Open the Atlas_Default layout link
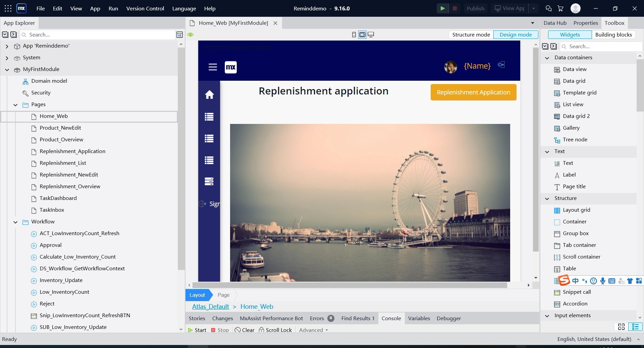This screenshot has width=644, height=348. pyautogui.click(x=210, y=306)
